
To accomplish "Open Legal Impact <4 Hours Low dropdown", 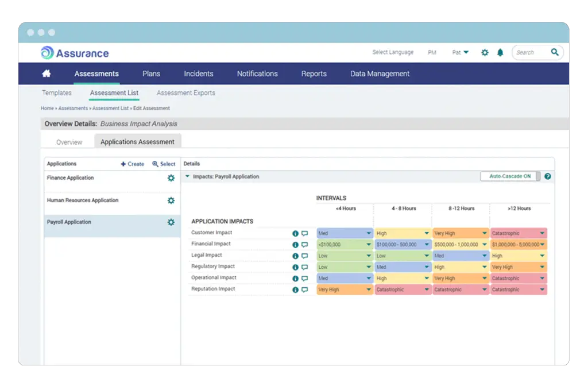I will click(345, 256).
